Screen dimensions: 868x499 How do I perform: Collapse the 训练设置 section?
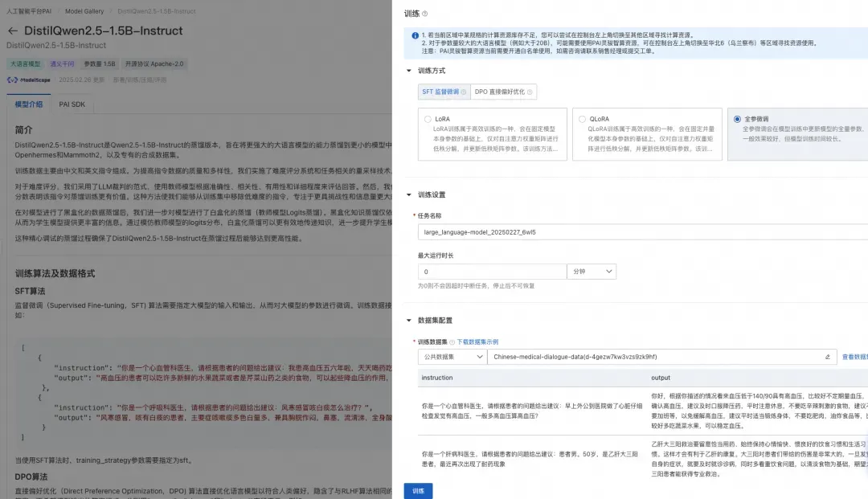click(x=408, y=194)
